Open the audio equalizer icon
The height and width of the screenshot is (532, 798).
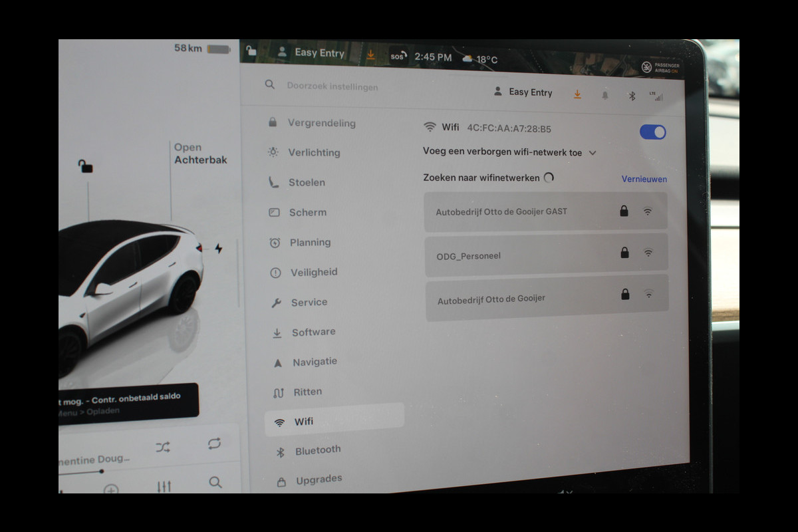coord(164,486)
